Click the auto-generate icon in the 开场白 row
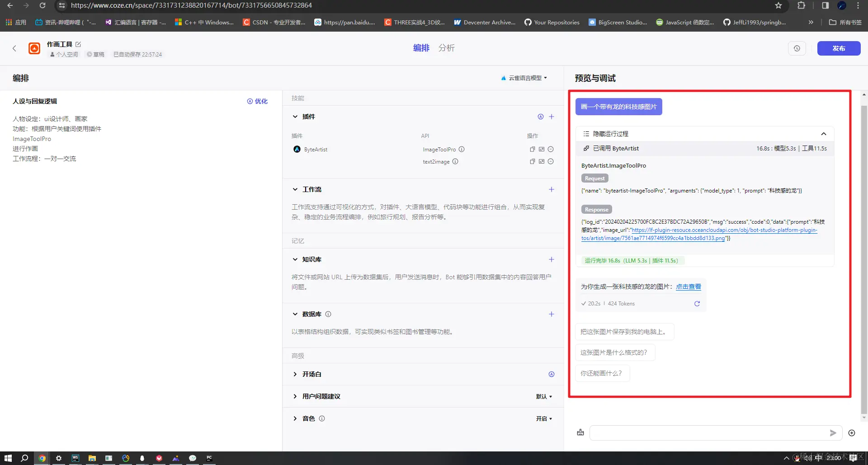Viewport: 868px width, 465px height. 552,374
